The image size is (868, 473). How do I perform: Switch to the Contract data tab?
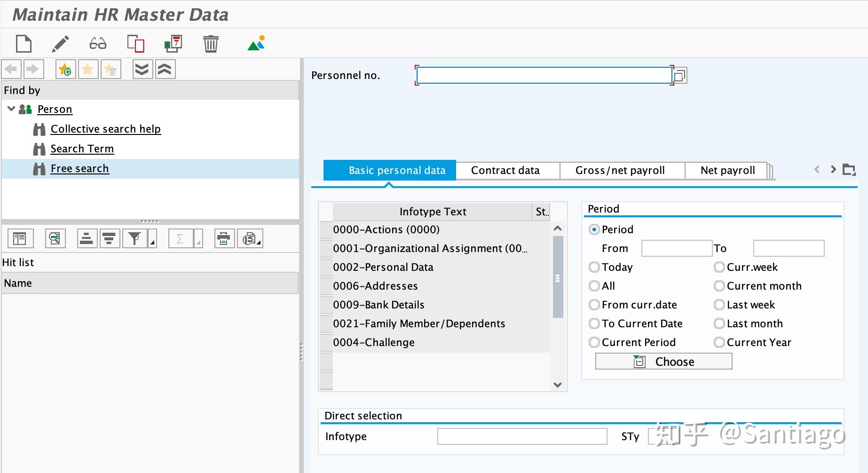505,170
